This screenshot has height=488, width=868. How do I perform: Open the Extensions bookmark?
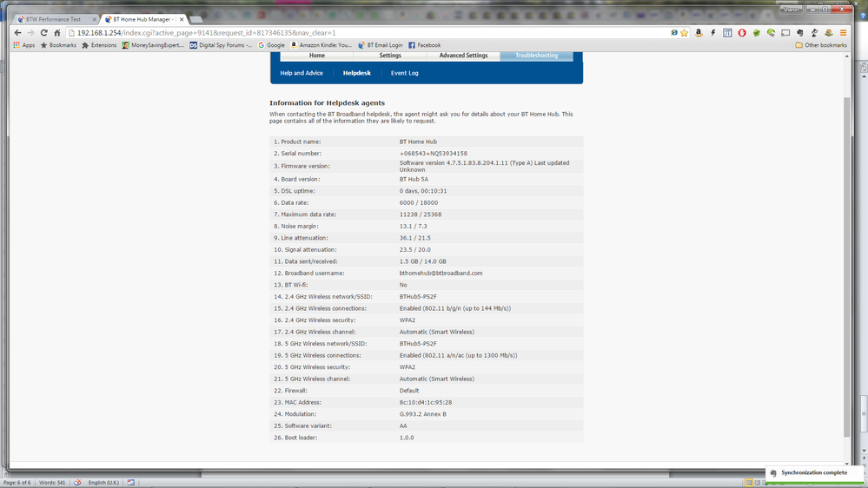pyautogui.click(x=99, y=45)
